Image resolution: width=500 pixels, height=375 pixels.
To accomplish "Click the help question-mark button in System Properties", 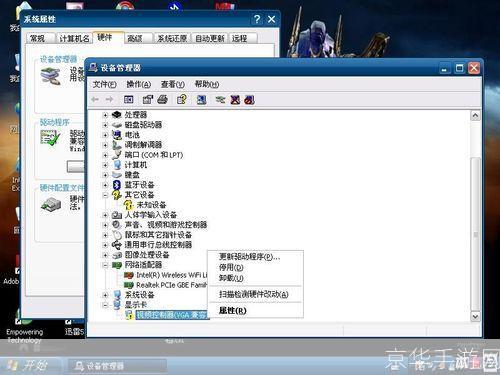I will pos(257,19).
